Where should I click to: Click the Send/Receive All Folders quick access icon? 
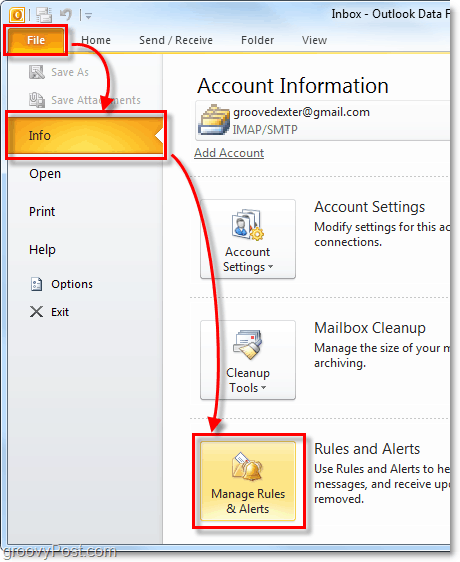pyautogui.click(x=44, y=15)
